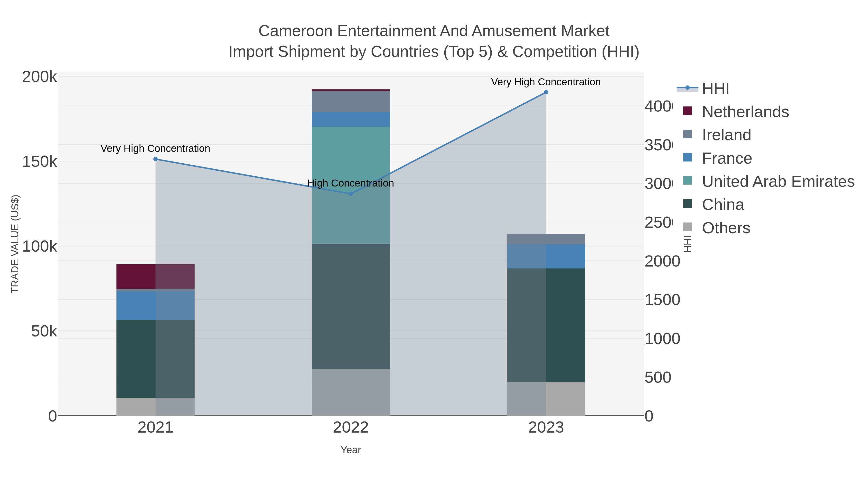Click the 2022 x-axis label
This screenshot has width=868, height=488.
[350, 427]
